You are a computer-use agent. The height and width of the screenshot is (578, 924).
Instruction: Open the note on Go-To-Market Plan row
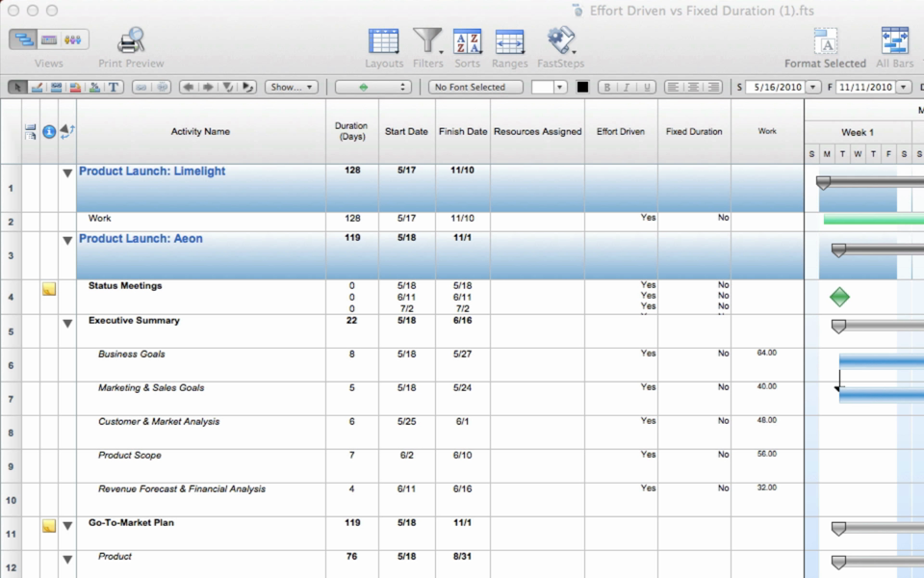click(x=49, y=526)
